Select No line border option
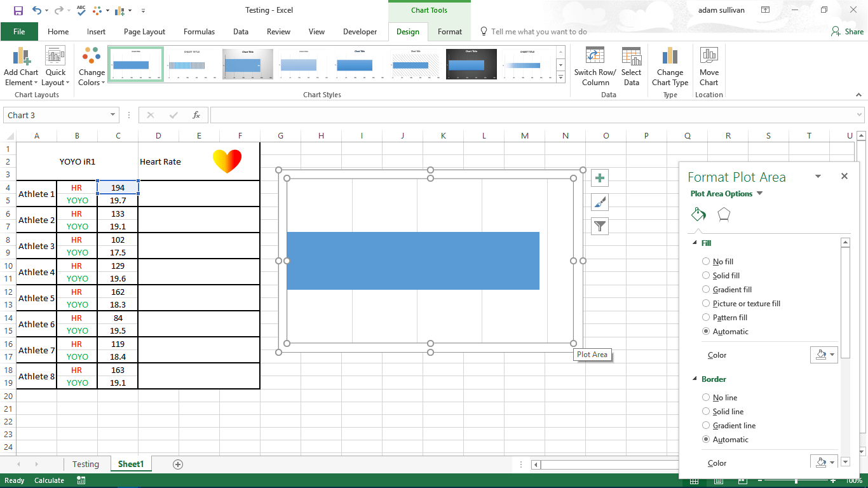Image resolution: width=868 pixels, height=488 pixels. click(x=706, y=398)
